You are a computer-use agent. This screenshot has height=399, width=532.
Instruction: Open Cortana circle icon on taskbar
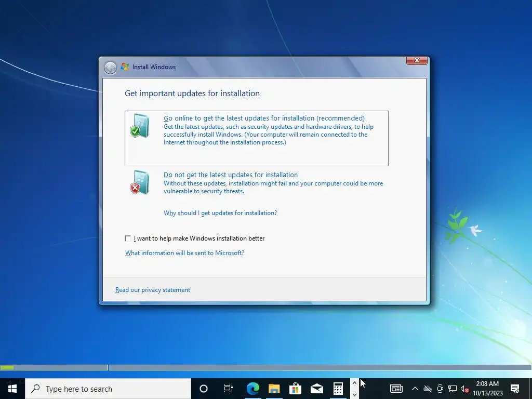(204, 389)
